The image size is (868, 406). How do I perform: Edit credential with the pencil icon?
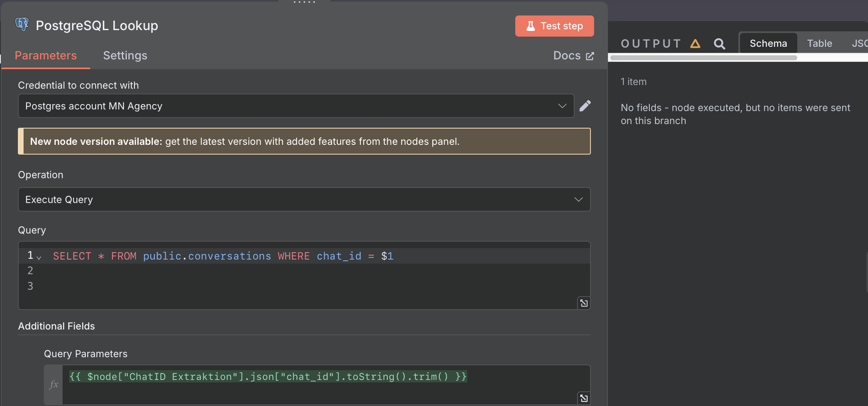[585, 106]
